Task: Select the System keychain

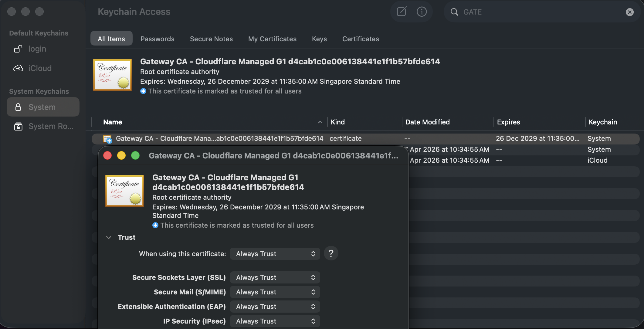Action: [x=43, y=107]
